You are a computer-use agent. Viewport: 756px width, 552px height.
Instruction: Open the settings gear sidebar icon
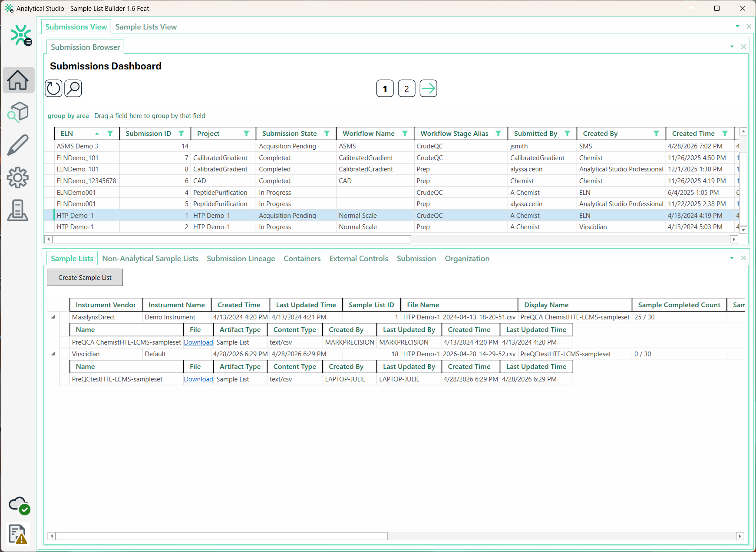[x=18, y=177]
